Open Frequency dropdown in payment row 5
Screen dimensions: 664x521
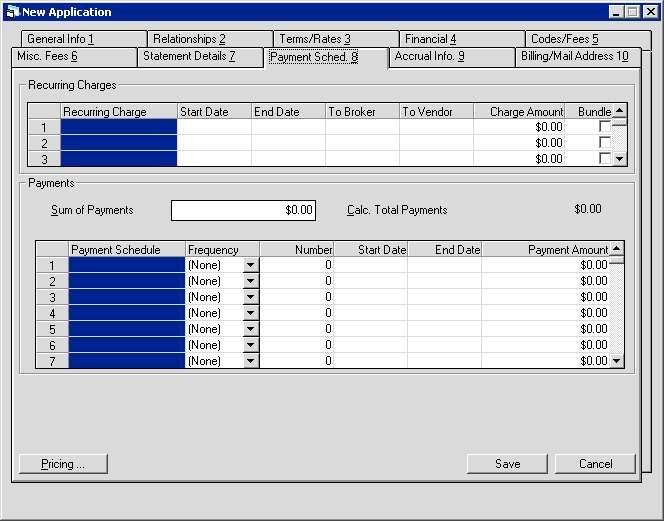(251, 329)
